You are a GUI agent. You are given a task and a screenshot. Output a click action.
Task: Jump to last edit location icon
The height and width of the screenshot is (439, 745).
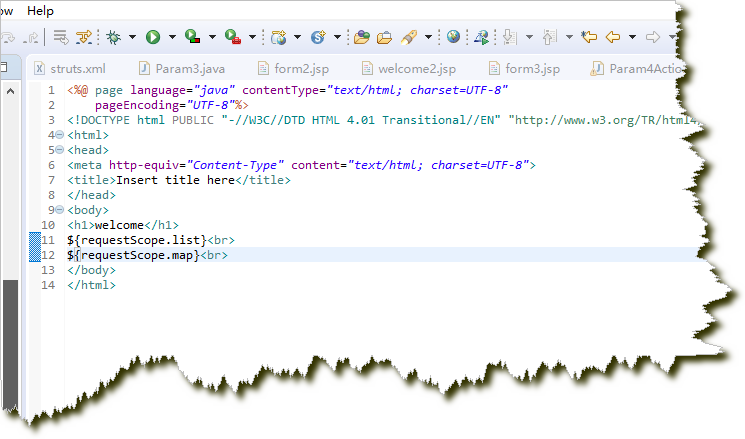click(589, 37)
